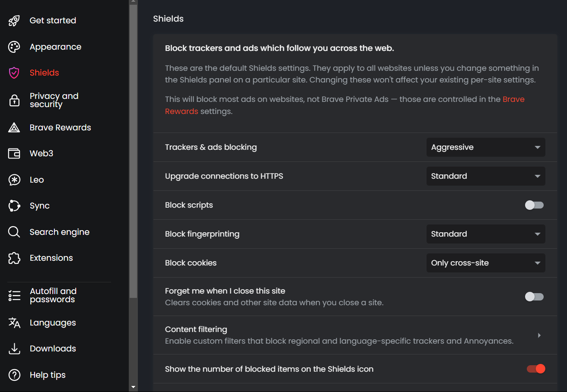567x392 pixels.
Task: Click the sidebar scroll down arrow
Action: [133, 387]
